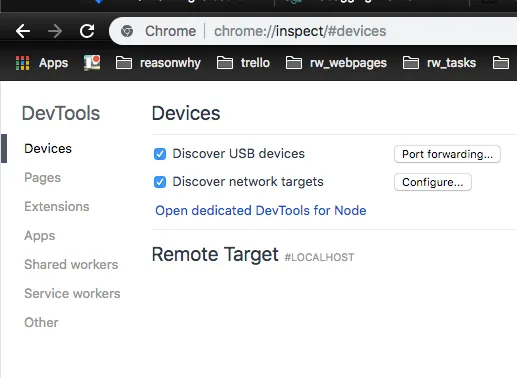Switch to Shared workers in the sidebar
Image resolution: width=517 pixels, height=378 pixels.
(x=71, y=264)
